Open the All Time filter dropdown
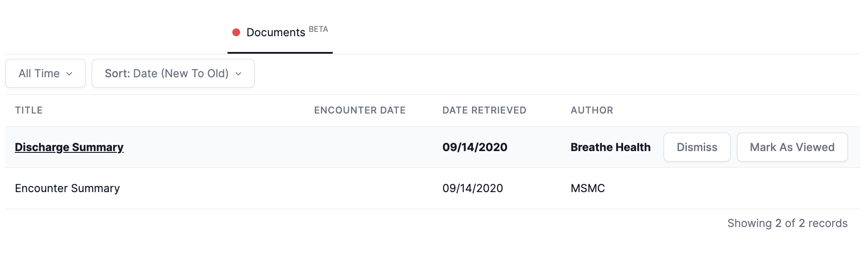 tap(45, 73)
